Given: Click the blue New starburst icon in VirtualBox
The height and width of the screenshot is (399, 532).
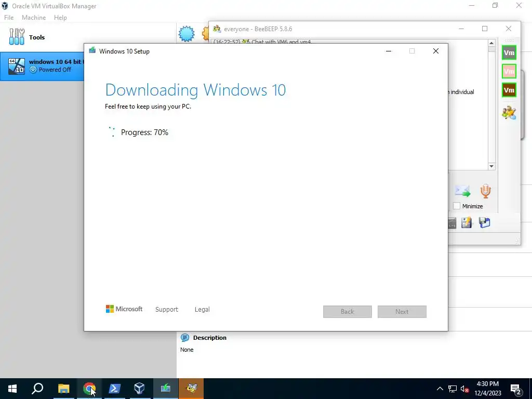Looking at the screenshot, I should 187,34.
